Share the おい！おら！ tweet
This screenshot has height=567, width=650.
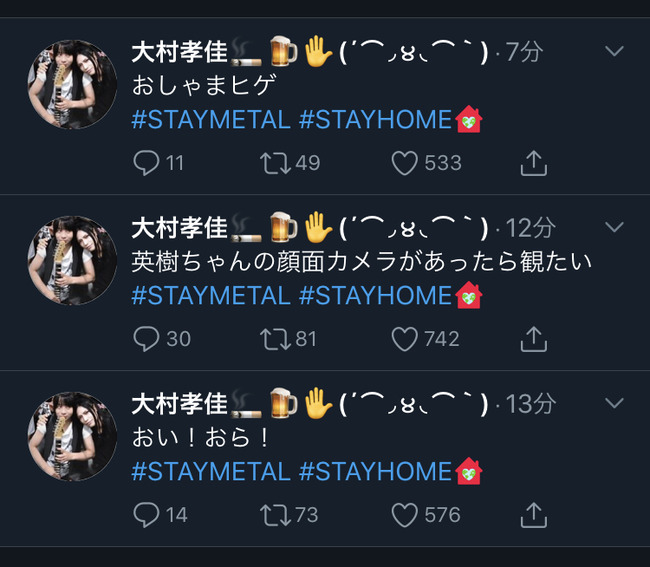534,515
